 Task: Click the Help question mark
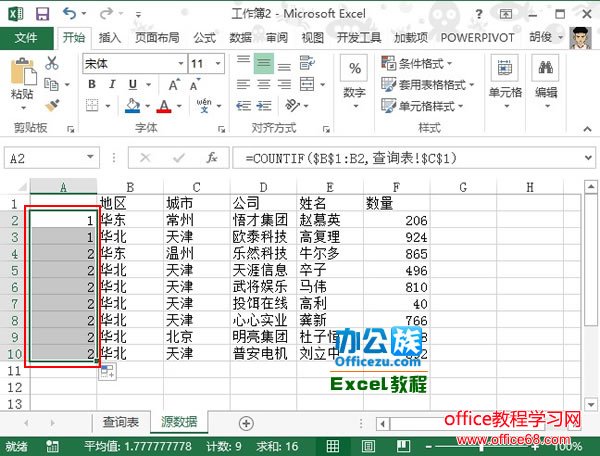point(478,15)
